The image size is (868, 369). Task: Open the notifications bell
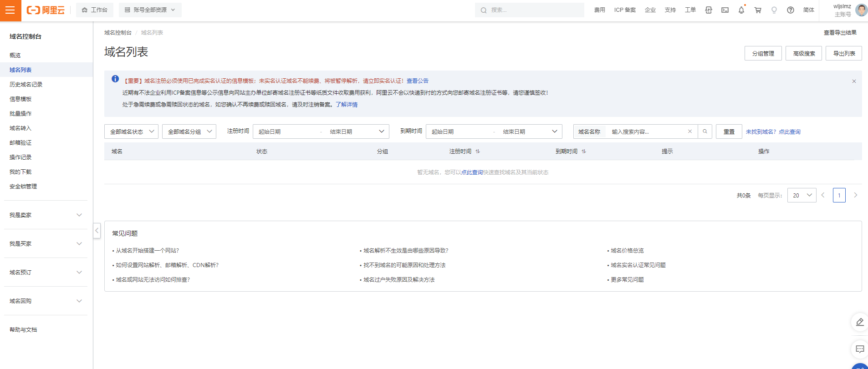[741, 10]
